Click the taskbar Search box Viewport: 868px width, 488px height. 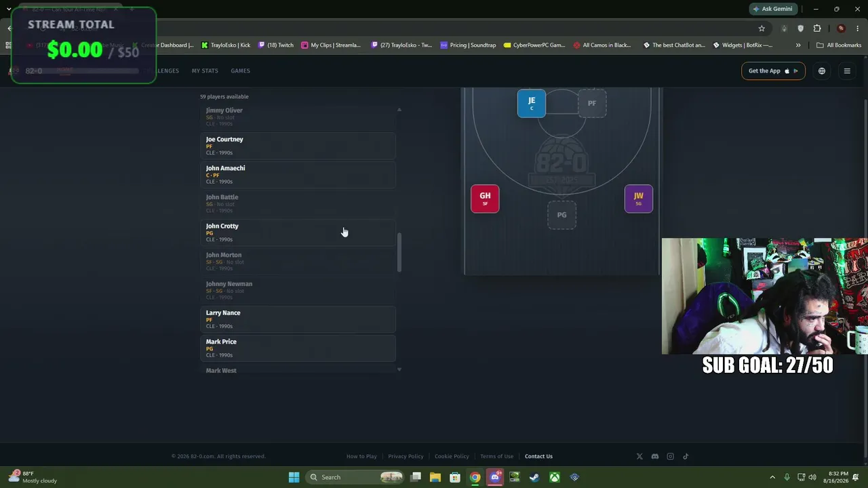click(x=354, y=477)
